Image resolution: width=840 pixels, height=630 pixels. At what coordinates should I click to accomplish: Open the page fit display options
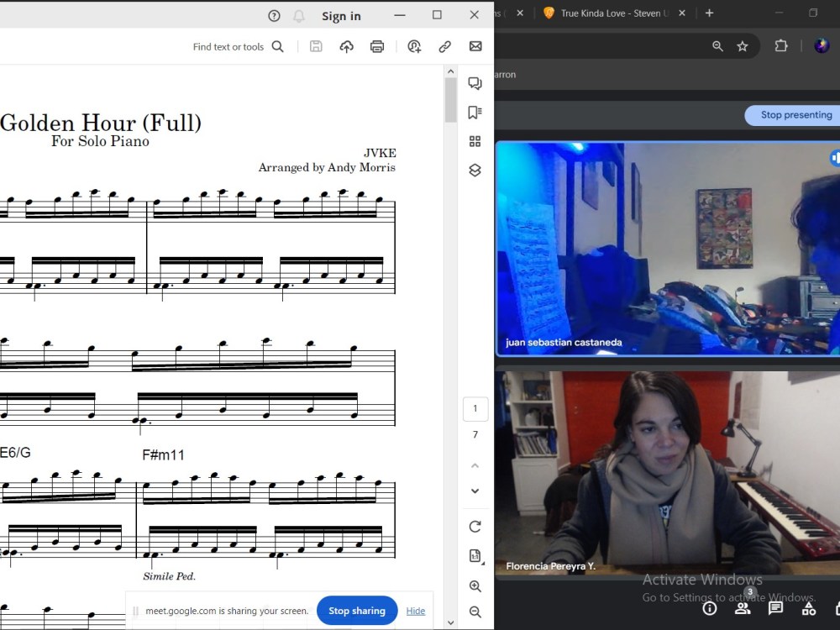pyautogui.click(x=475, y=556)
